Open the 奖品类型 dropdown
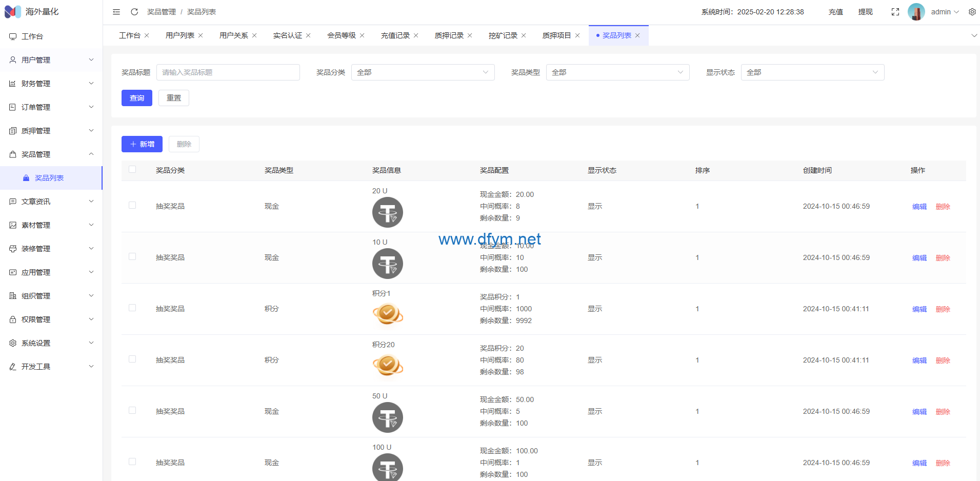This screenshot has width=980, height=481. tap(618, 72)
